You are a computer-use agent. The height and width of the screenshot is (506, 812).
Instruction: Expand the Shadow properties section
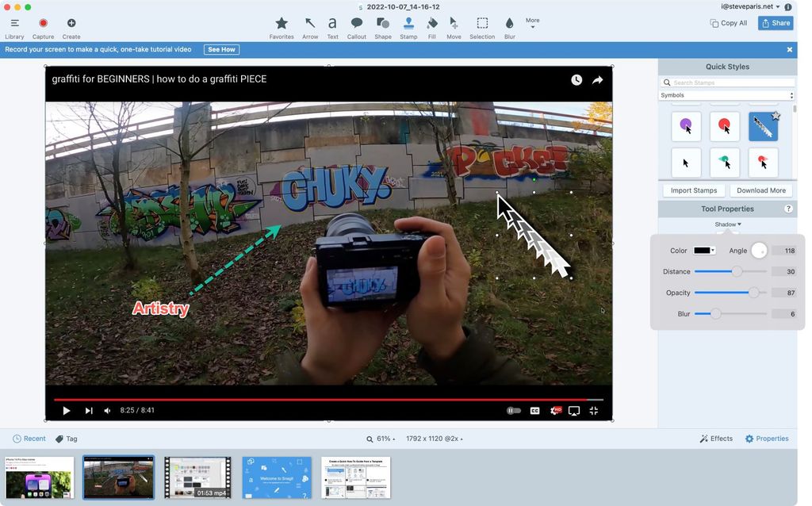click(726, 224)
